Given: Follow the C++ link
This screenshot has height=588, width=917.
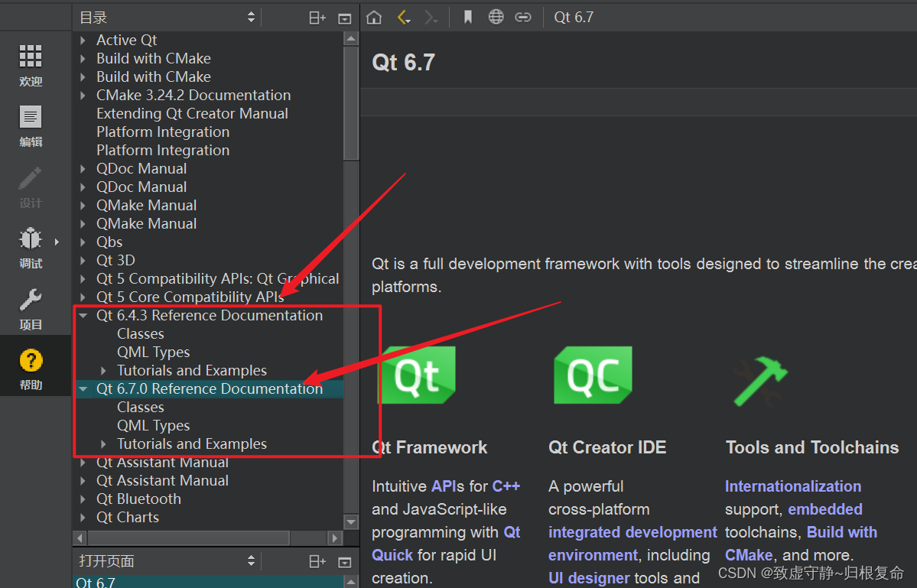Looking at the screenshot, I should point(506,486).
